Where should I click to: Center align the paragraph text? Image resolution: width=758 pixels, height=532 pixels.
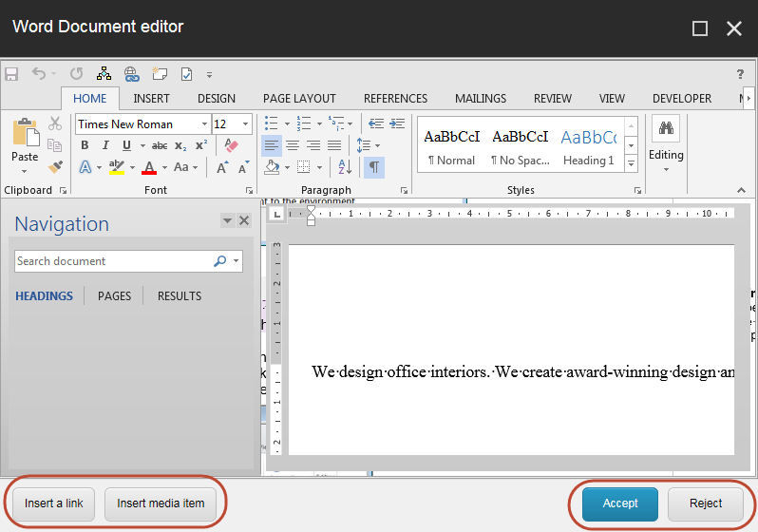(x=293, y=145)
